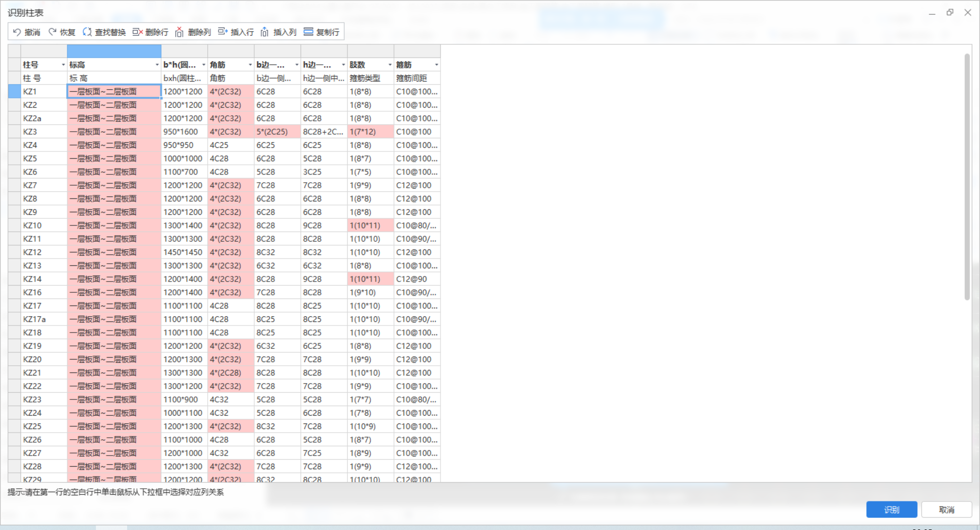This screenshot has width=980, height=530.
Task: Click the 3C25 cell in KZ6 row
Action: tap(324, 172)
